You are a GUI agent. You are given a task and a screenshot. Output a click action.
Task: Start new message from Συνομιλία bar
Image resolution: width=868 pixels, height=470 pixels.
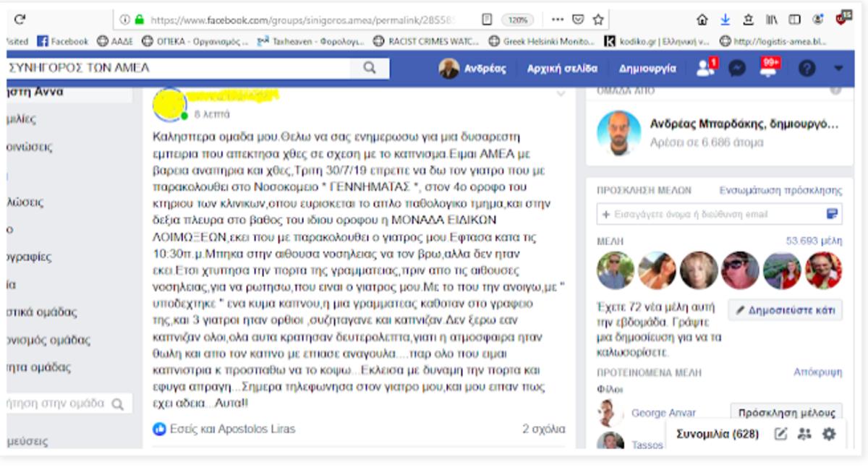point(781,434)
